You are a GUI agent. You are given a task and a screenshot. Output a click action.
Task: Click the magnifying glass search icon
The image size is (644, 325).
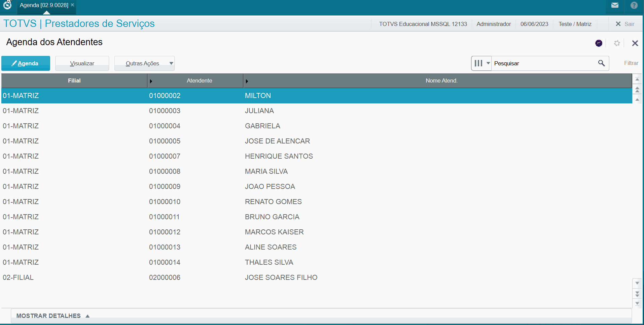[x=602, y=63]
